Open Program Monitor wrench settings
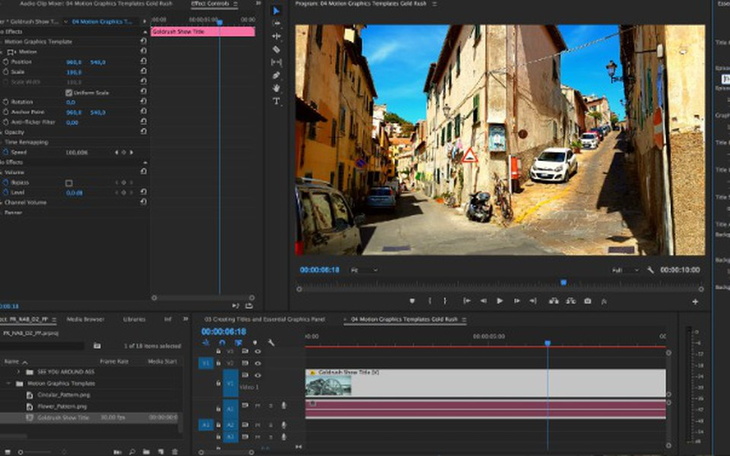The height and width of the screenshot is (456, 730). [650, 270]
